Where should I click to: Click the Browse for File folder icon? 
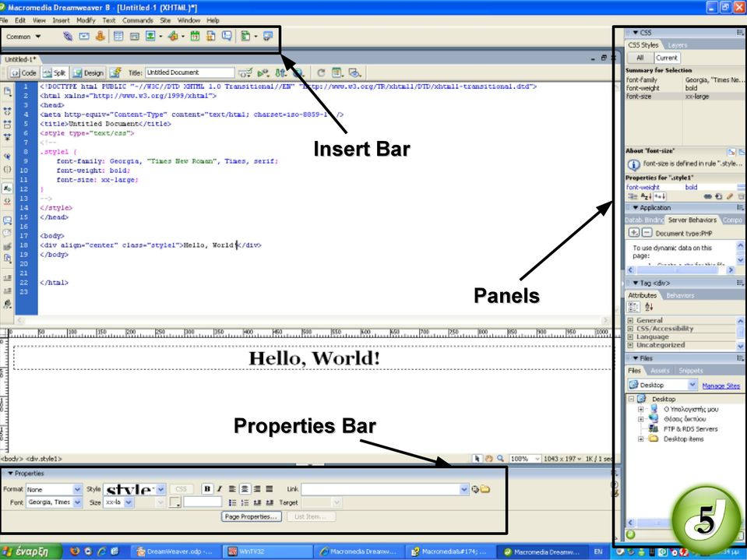click(x=485, y=489)
